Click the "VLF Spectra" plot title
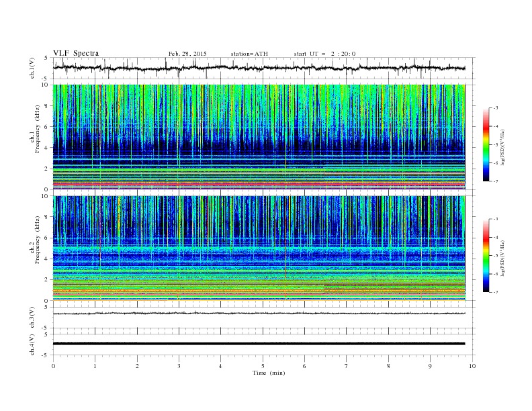Viewport: 532px width, 411px height. pos(76,53)
